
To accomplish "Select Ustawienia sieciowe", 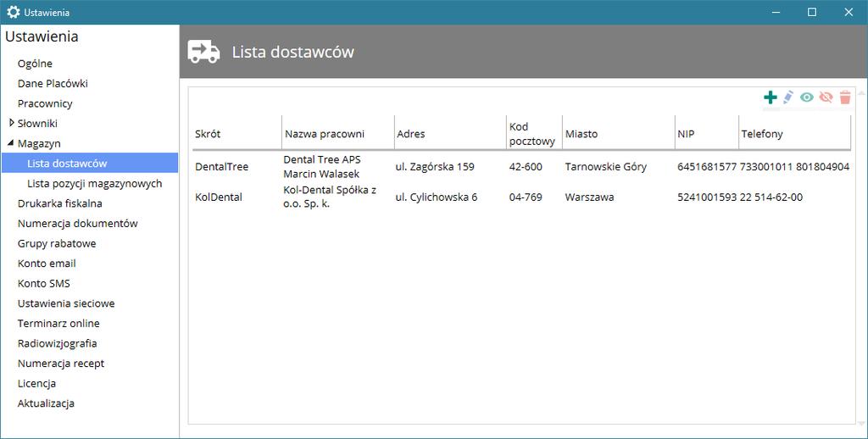I will click(66, 303).
